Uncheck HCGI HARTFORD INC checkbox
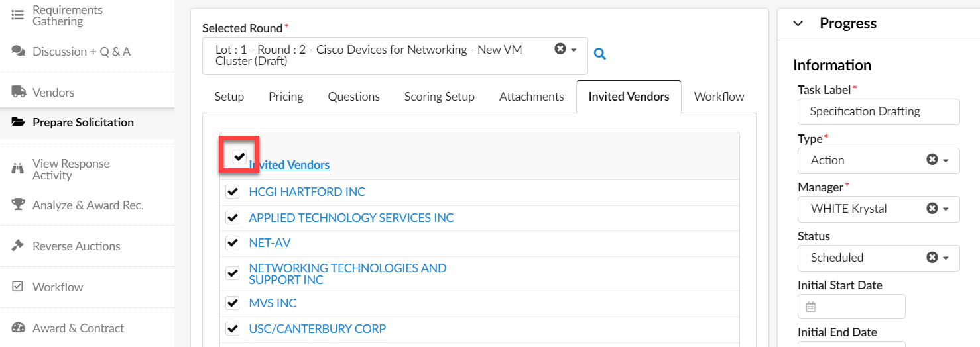This screenshot has height=347, width=980. (x=233, y=192)
